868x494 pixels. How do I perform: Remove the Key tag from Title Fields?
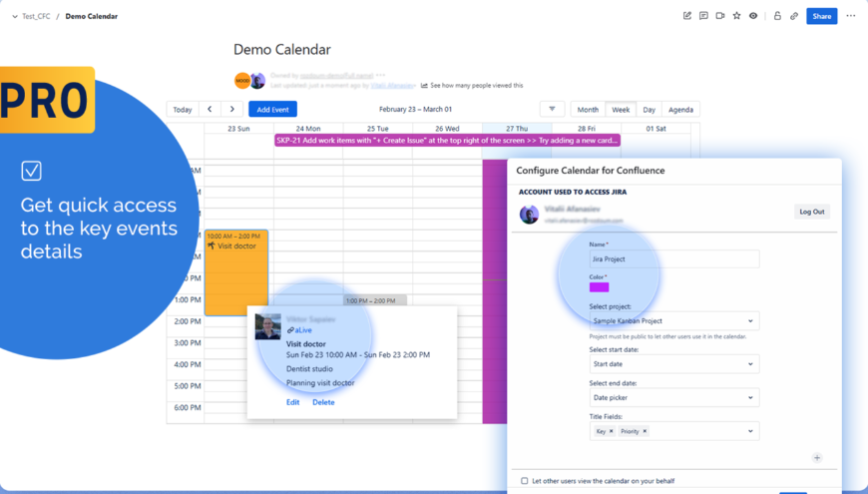(x=612, y=431)
